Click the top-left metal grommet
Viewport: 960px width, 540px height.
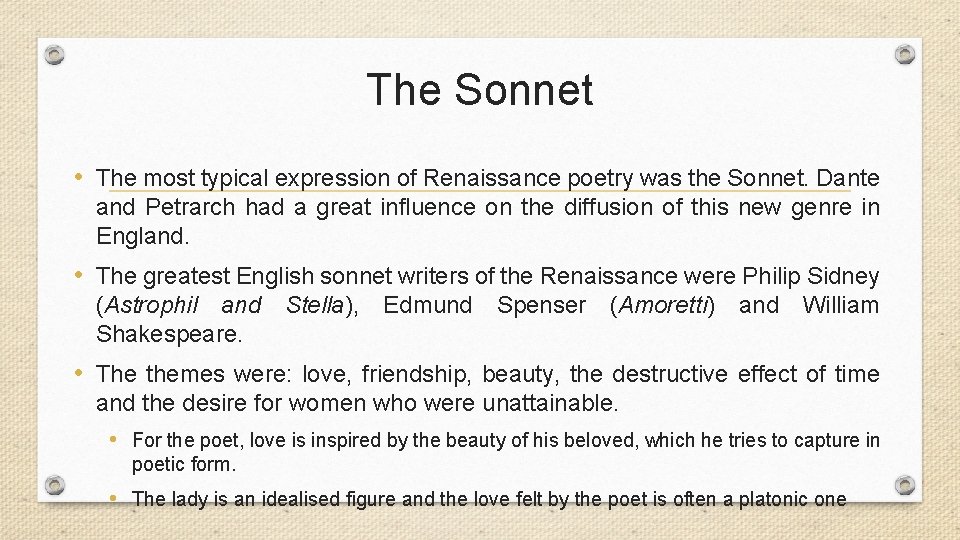54,55
